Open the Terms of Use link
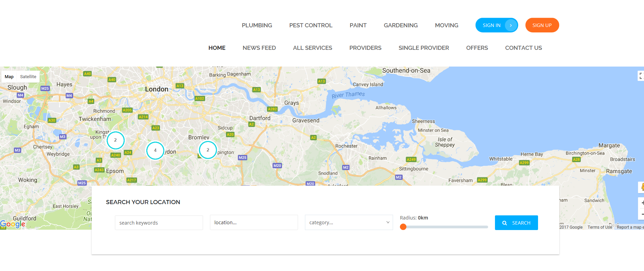 [x=600, y=227]
